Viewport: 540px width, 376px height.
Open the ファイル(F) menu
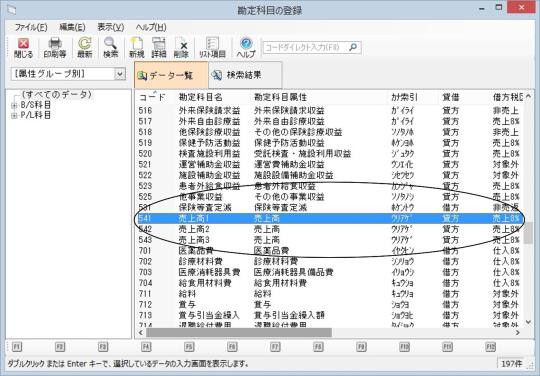coord(31,27)
